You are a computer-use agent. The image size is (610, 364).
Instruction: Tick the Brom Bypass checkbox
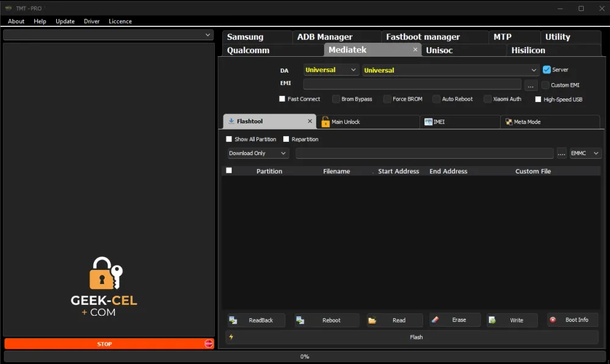point(336,99)
